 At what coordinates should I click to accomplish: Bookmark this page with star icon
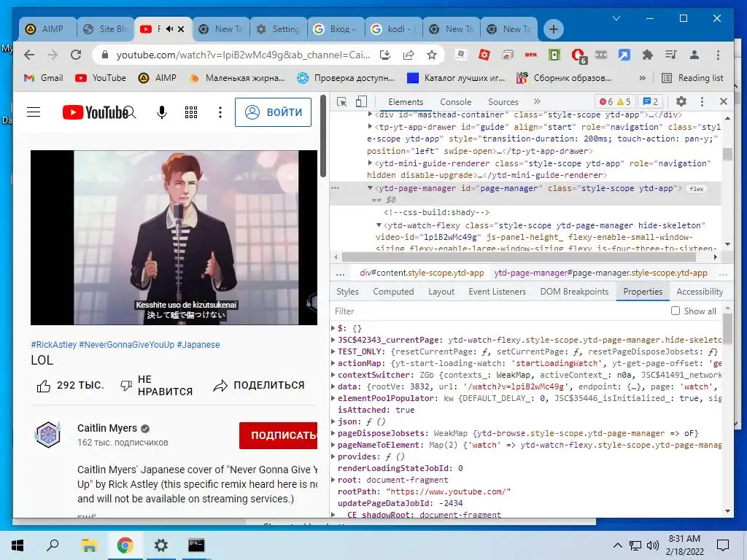(432, 55)
